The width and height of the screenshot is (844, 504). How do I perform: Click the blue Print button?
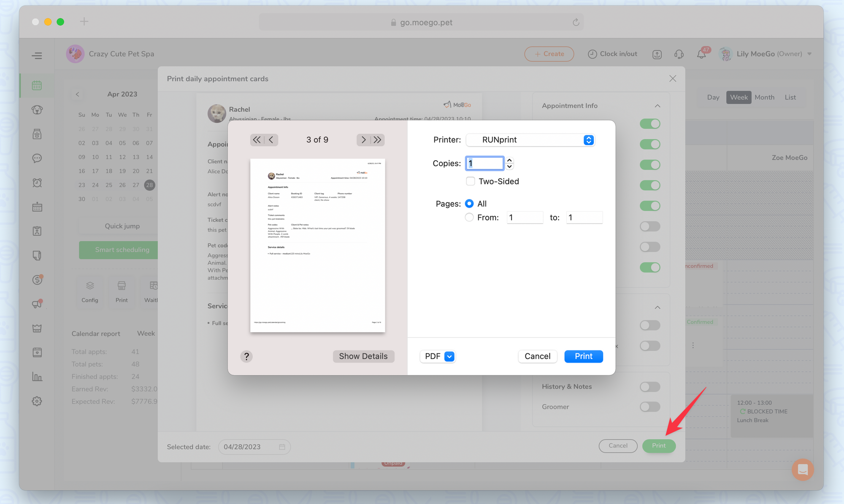click(583, 356)
